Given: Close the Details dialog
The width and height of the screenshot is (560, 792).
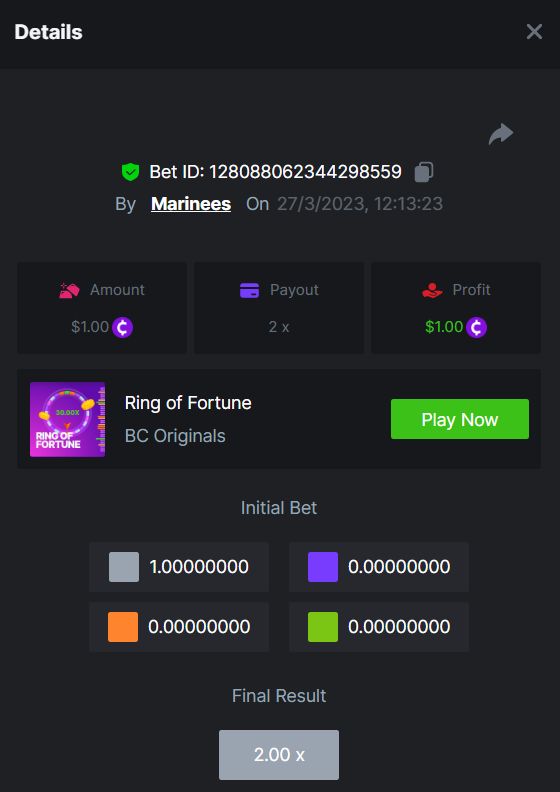Looking at the screenshot, I should 534,32.
